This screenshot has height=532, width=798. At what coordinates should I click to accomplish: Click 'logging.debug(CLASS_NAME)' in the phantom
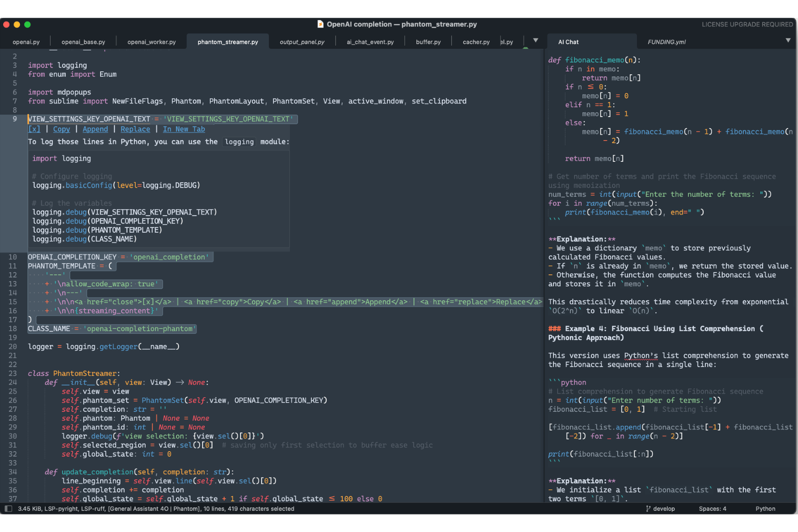pos(85,239)
